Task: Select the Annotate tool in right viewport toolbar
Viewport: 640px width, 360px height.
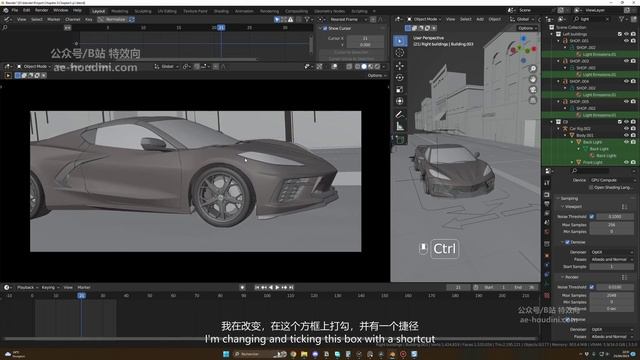Action: click(x=400, y=115)
